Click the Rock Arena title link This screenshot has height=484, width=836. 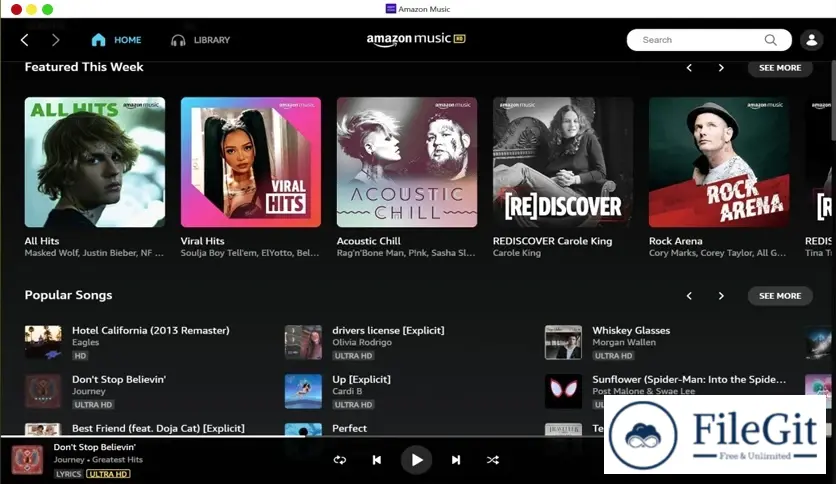click(676, 241)
